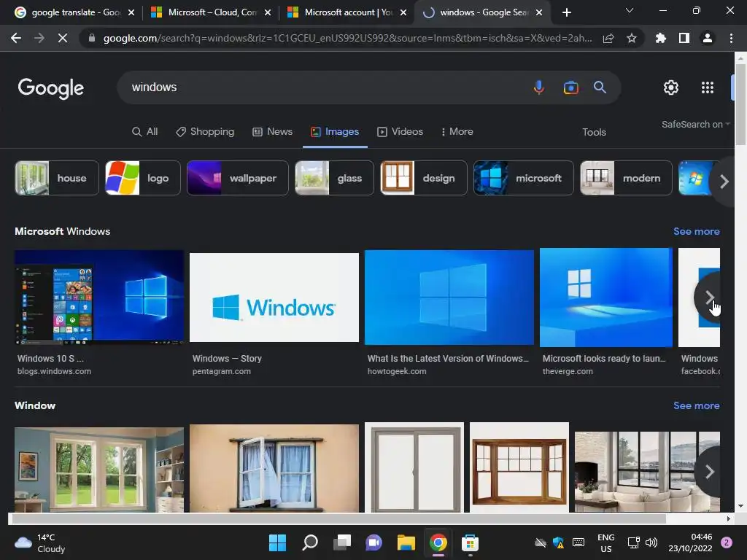Open a new tab with plus button
Image resolution: width=747 pixels, height=560 pixels.
click(566, 12)
